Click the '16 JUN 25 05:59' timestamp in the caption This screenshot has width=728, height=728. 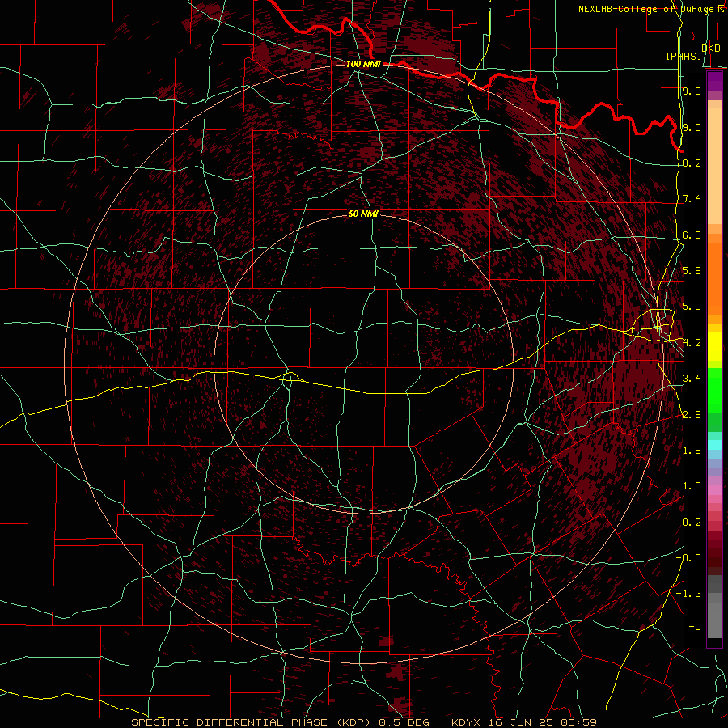(x=543, y=722)
